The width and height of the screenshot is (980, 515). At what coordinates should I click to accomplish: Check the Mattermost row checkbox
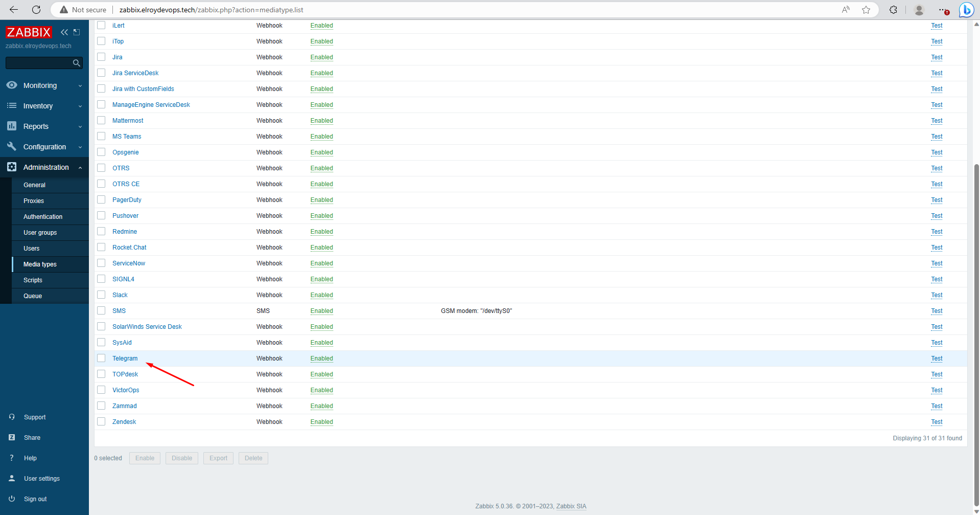tap(101, 120)
